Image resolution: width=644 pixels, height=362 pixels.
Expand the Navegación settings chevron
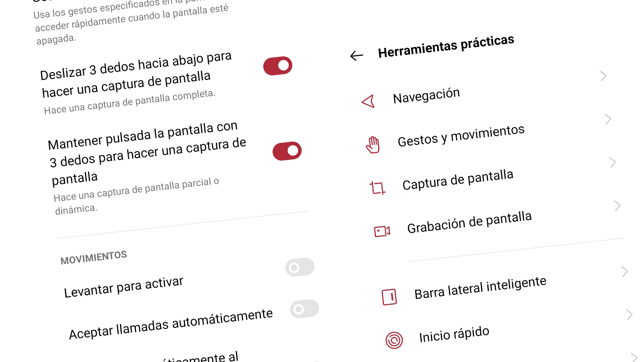(603, 76)
